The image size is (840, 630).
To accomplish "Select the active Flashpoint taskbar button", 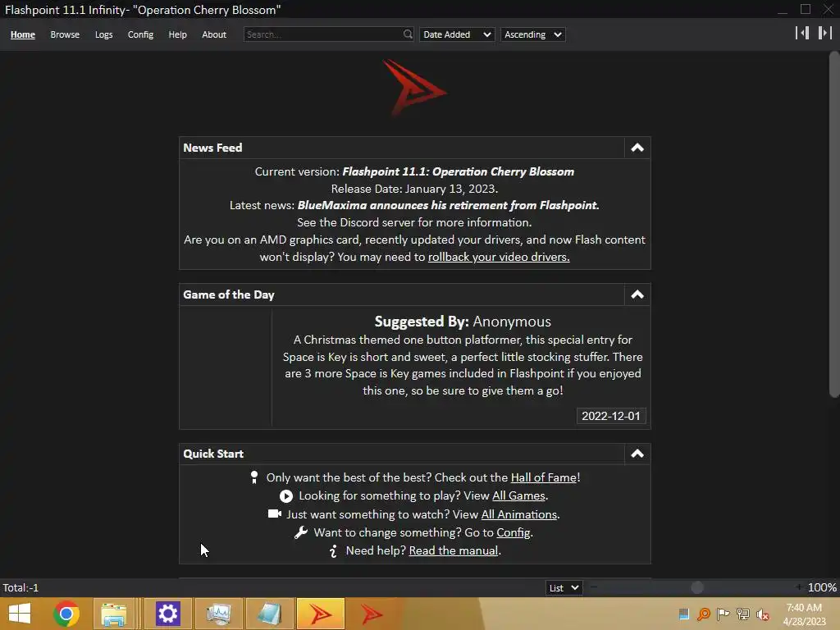I will [x=321, y=614].
